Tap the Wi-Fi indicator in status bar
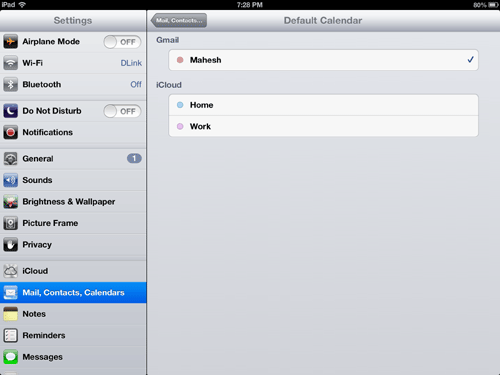The image size is (500, 375). coord(22,5)
